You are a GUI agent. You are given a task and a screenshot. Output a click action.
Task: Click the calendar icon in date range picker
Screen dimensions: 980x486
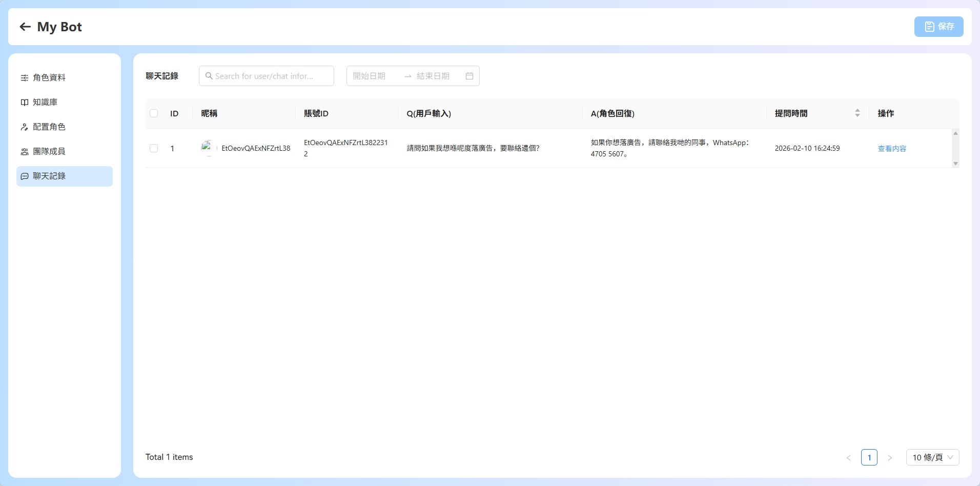[x=469, y=76]
